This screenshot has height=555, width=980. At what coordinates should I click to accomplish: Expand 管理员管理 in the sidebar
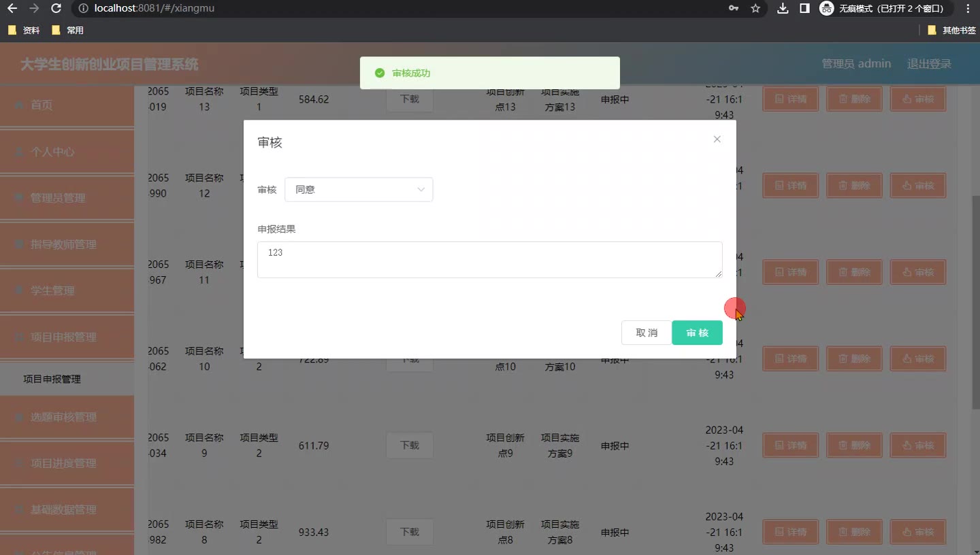tap(67, 198)
